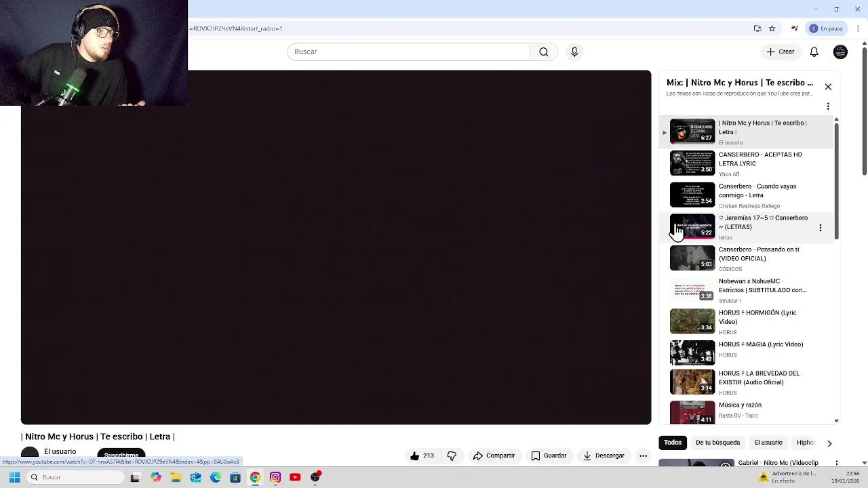868x488 pixels.
Task: Open Microsoft Store from taskbar
Action: tap(235, 477)
